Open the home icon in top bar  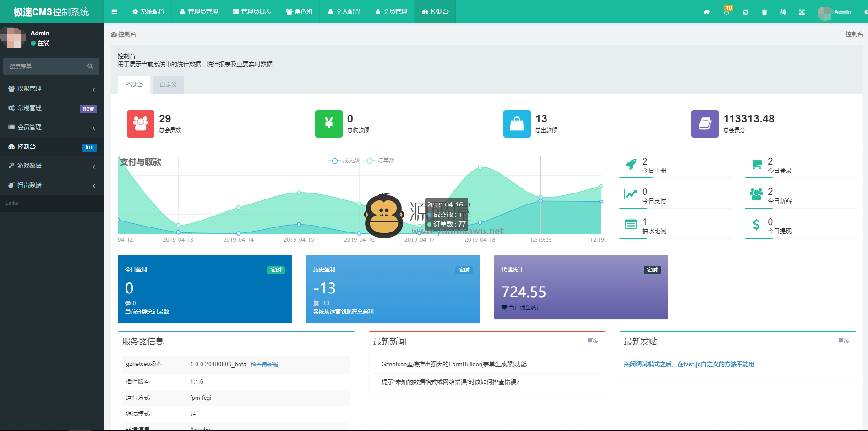[x=707, y=12]
